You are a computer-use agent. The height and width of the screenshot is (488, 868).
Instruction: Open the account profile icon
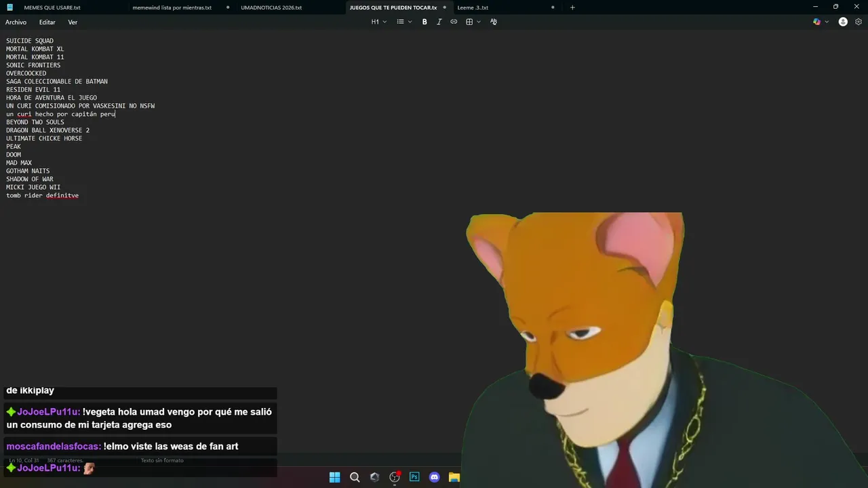pyautogui.click(x=843, y=22)
